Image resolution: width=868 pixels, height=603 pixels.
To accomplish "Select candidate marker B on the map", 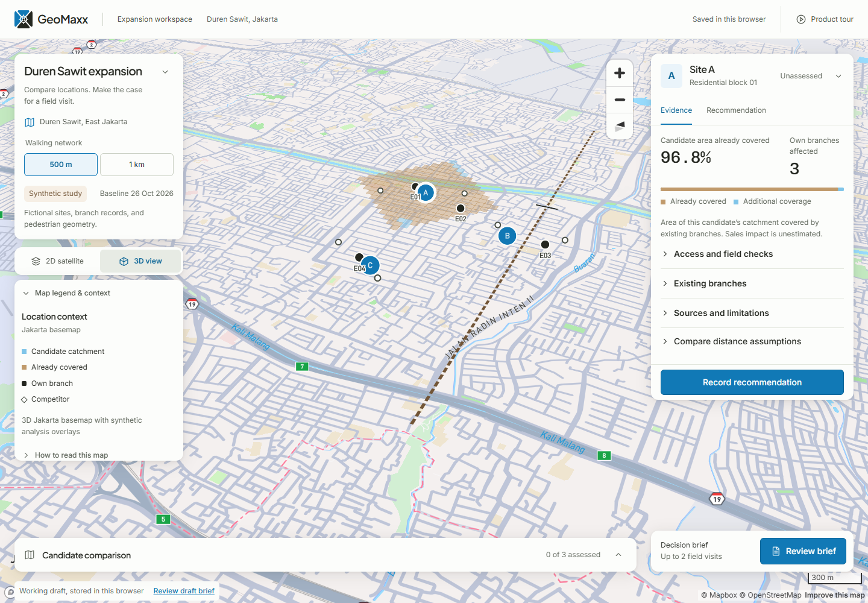I will coord(508,236).
